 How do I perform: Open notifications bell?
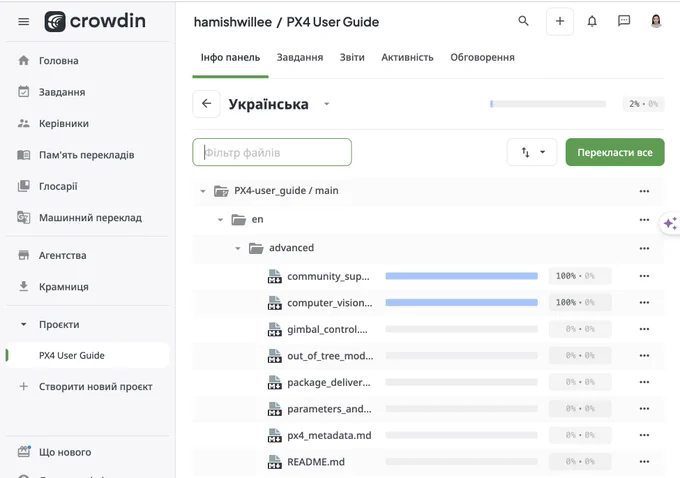coord(592,21)
